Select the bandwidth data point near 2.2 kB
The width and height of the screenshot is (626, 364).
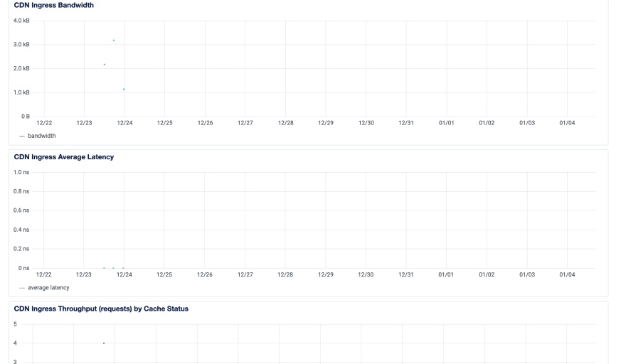105,64
